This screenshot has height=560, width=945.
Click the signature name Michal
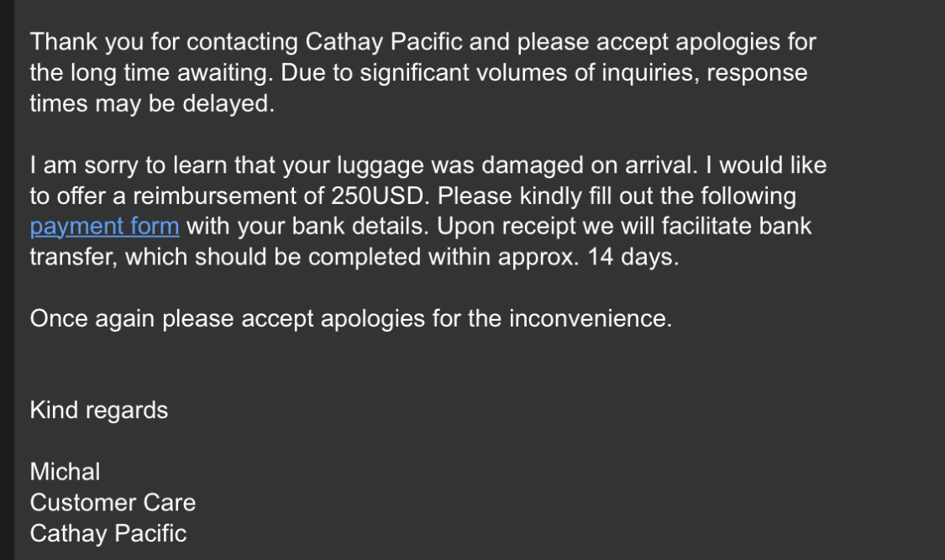point(65,472)
